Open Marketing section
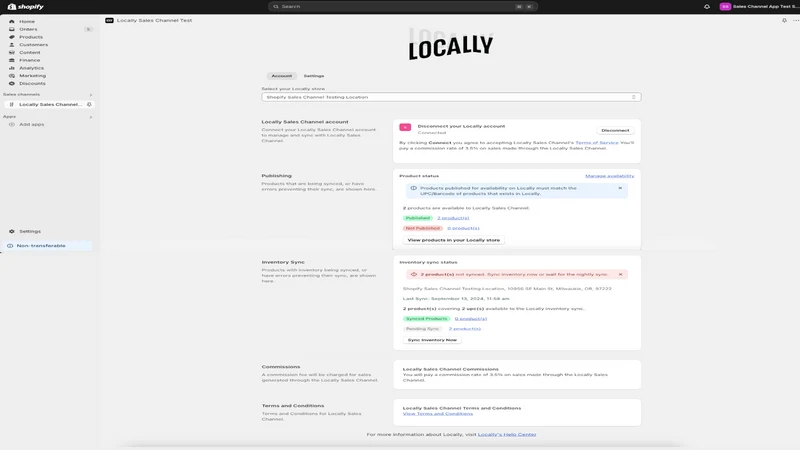 (x=32, y=76)
